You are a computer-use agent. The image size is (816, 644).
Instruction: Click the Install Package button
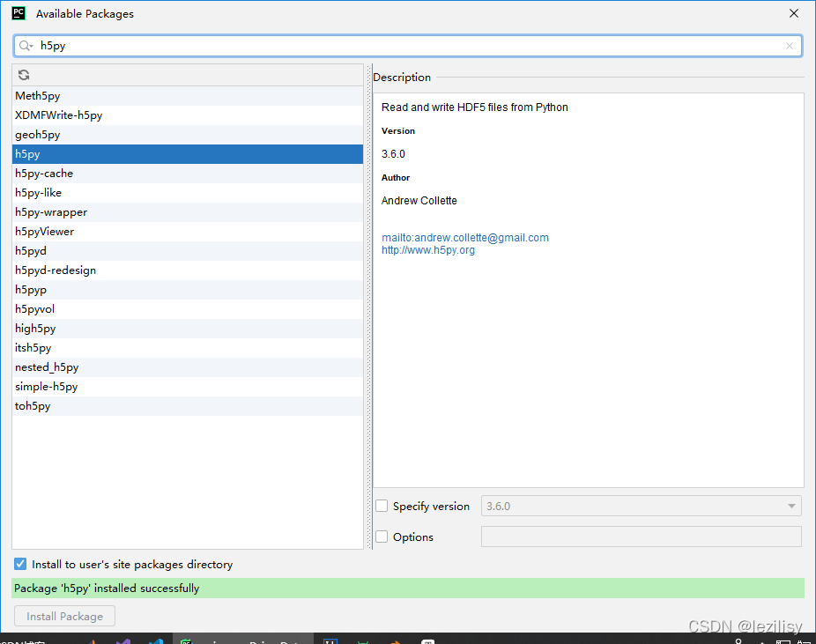64,617
